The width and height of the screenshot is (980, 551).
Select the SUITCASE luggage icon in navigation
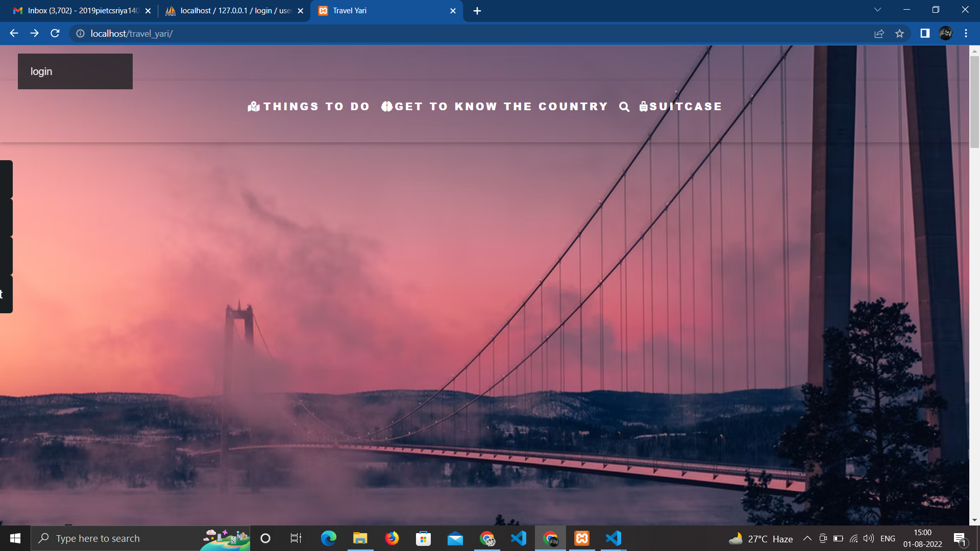point(644,107)
